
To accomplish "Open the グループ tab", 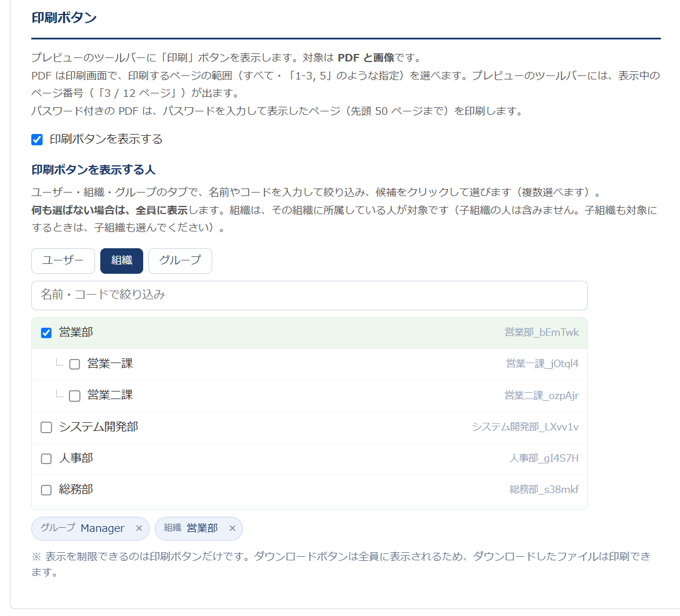I will [x=180, y=260].
